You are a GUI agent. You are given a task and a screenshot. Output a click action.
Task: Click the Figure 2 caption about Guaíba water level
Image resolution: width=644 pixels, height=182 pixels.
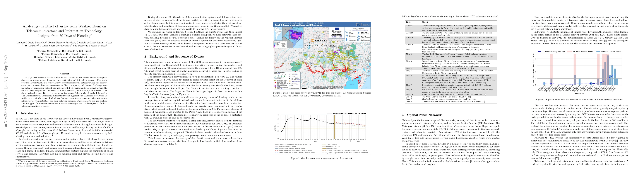pyautogui.click(x=322, y=158)
